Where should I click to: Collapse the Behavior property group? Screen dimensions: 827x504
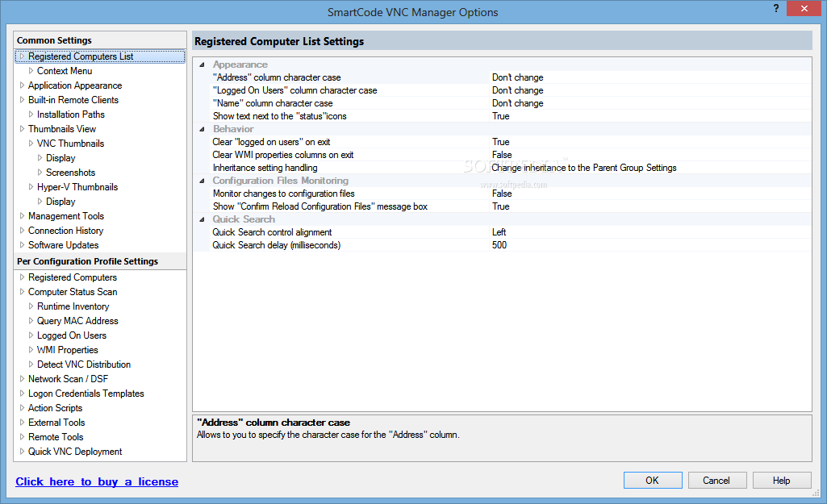click(202, 129)
